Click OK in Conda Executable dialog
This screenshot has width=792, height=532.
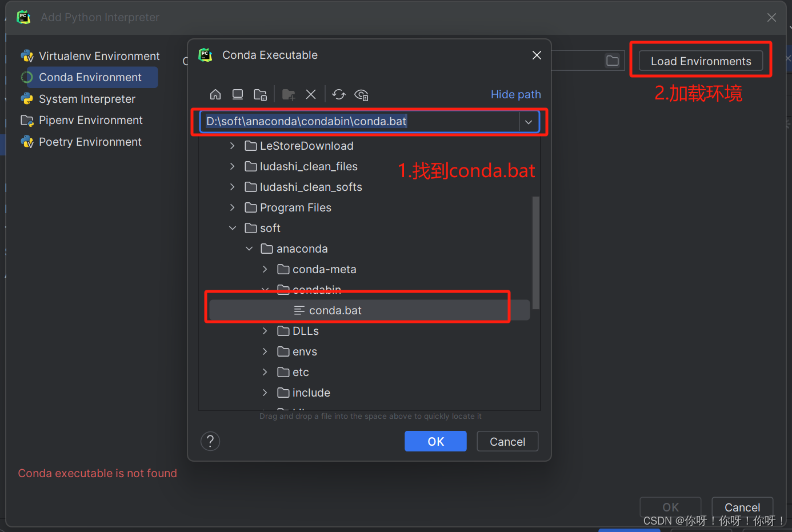click(435, 441)
